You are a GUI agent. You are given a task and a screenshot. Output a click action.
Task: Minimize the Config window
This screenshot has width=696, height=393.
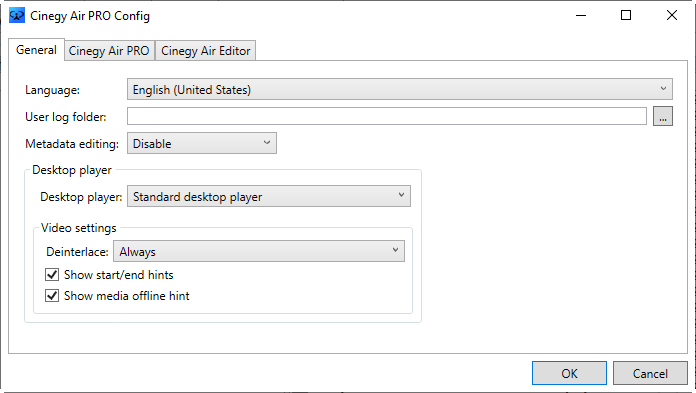coord(581,16)
